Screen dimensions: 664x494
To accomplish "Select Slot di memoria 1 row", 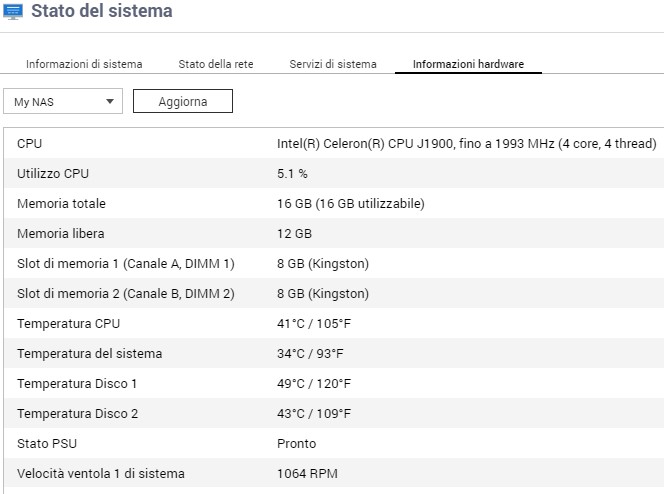I will [333, 264].
